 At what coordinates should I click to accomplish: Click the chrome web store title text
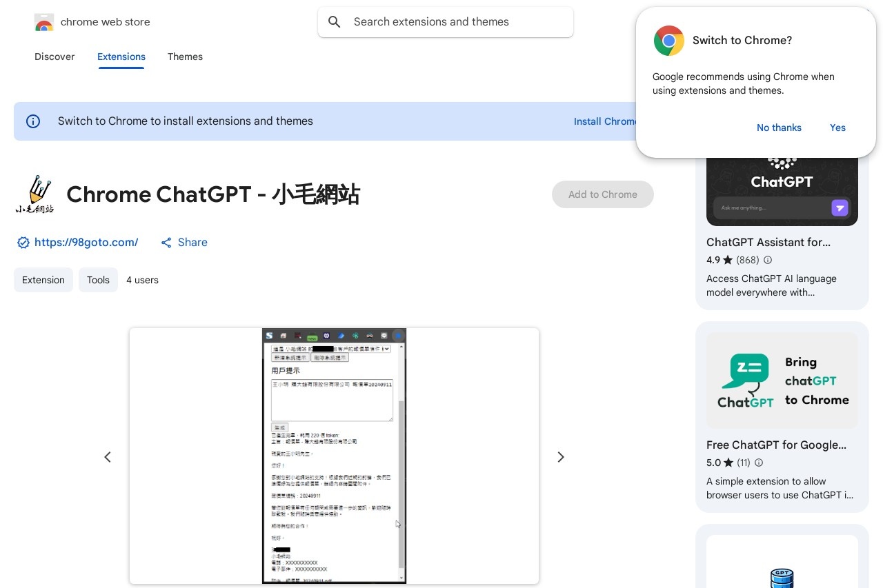[x=105, y=22]
